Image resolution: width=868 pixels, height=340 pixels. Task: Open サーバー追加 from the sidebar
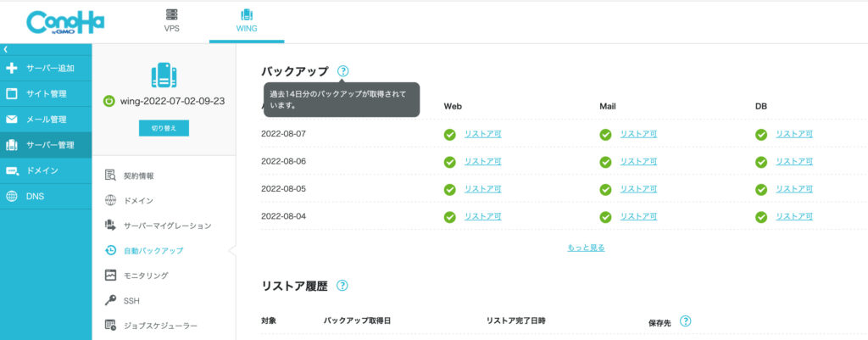click(49, 68)
